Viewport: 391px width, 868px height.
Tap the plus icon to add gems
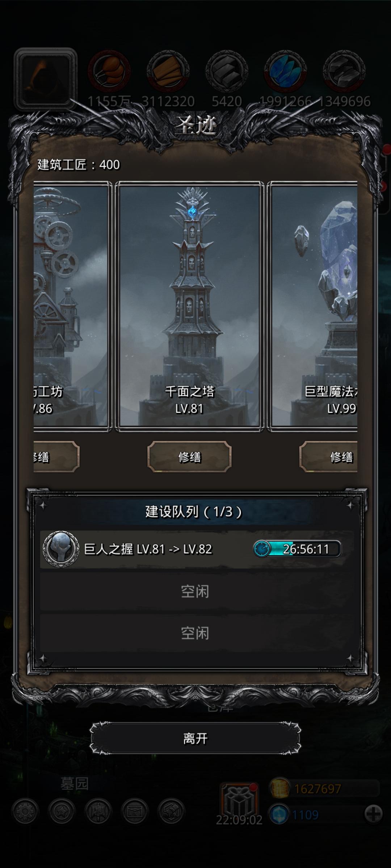[x=373, y=814]
